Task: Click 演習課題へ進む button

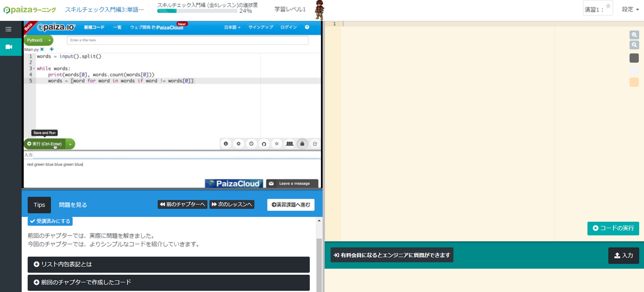Action: [291, 205]
